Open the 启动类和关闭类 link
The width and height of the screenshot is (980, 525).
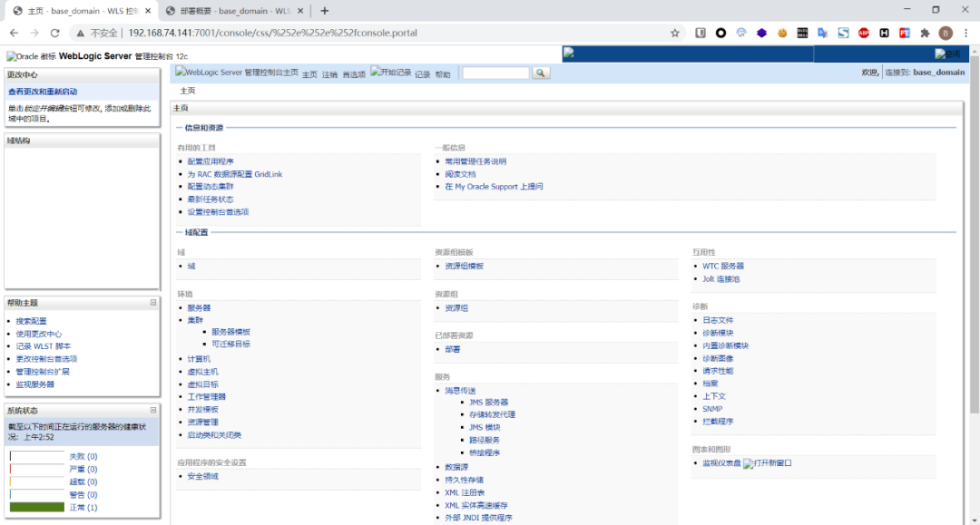[x=214, y=435]
